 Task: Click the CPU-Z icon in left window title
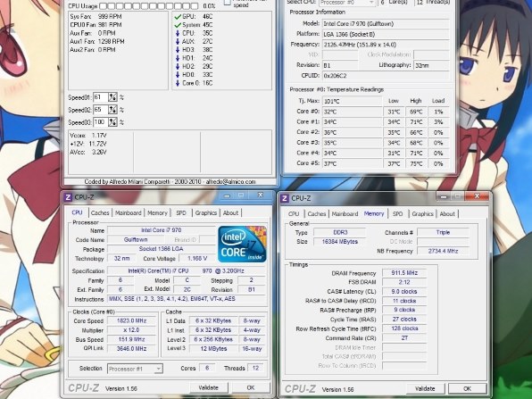tap(68, 197)
